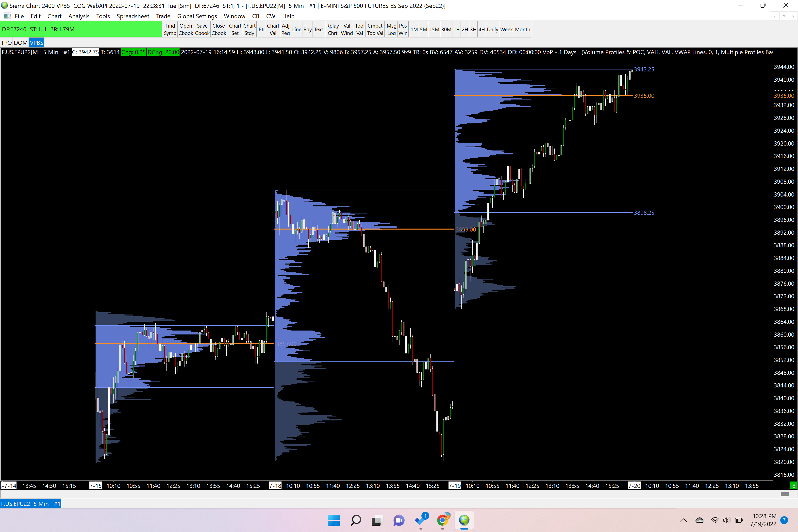Start Replay Chart from toolbar

[332, 29]
